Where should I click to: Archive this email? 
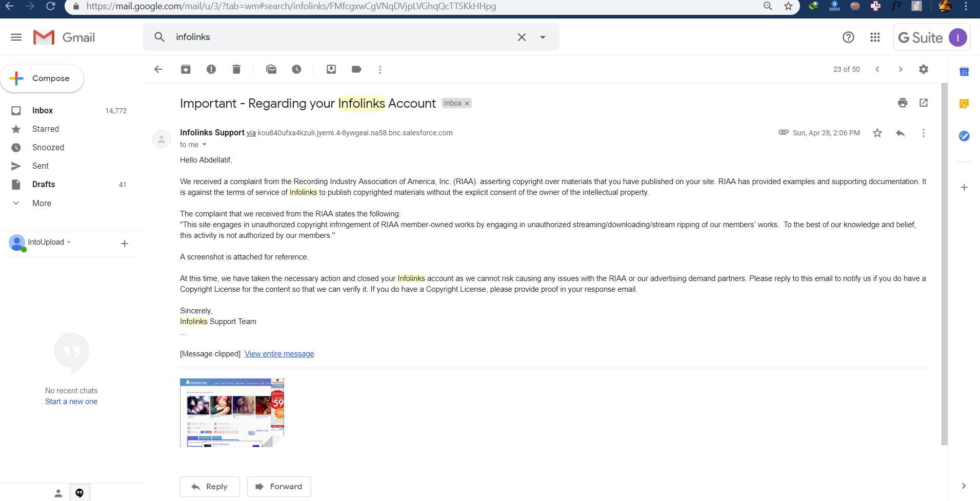coord(186,69)
